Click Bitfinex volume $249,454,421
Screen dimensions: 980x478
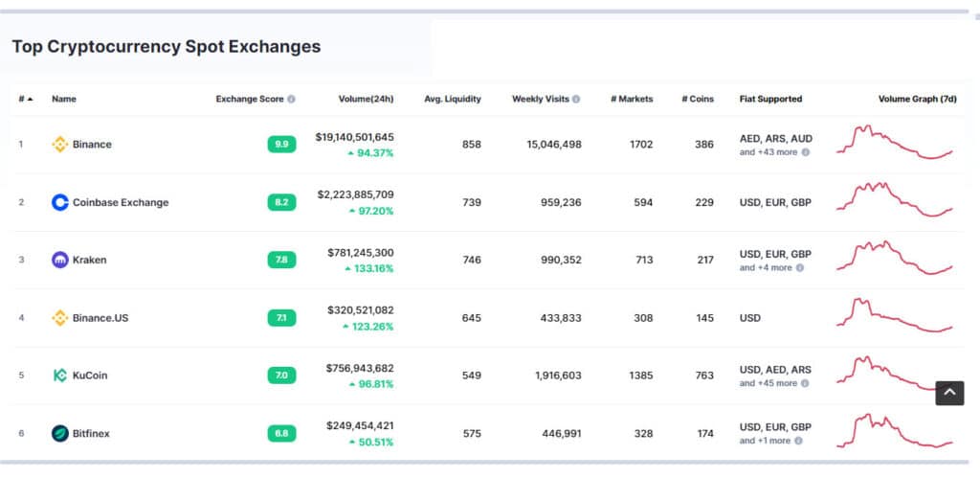[360, 425]
